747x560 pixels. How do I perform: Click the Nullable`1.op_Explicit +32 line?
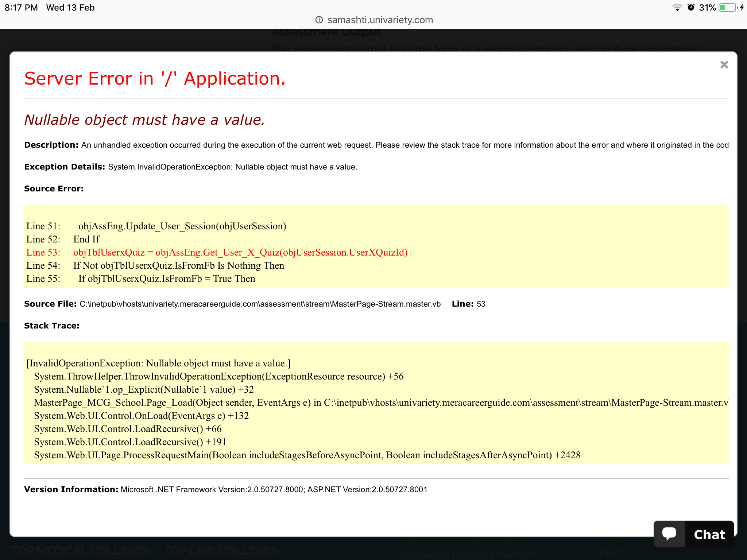pyautogui.click(x=144, y=389)
